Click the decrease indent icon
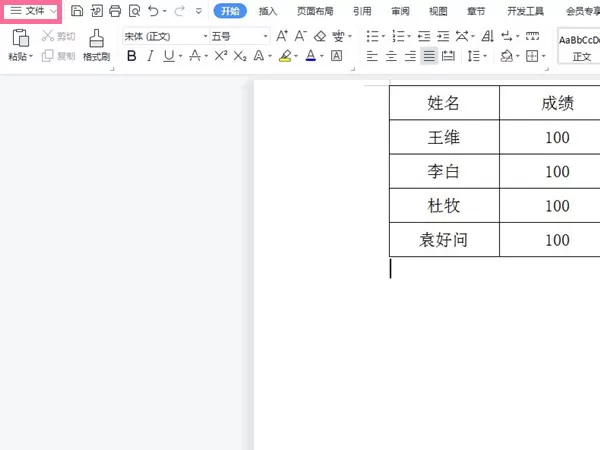This screenshot has height=450, width=600. tap(424, 36)
